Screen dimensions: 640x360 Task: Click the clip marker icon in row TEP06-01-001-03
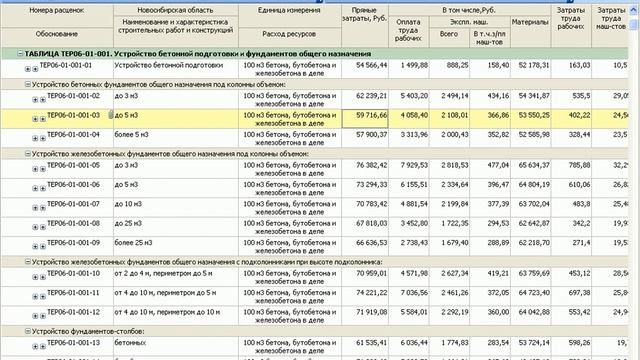tap(111, 115)
